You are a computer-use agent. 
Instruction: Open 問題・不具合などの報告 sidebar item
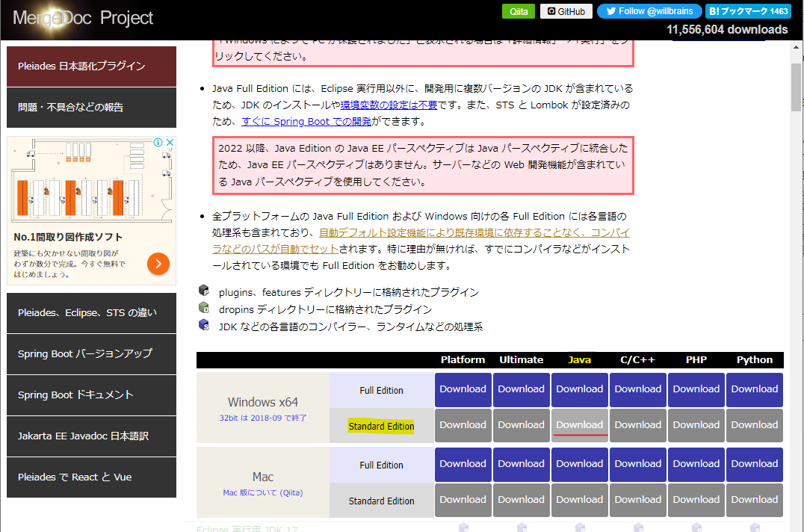[x=91, y=107]
